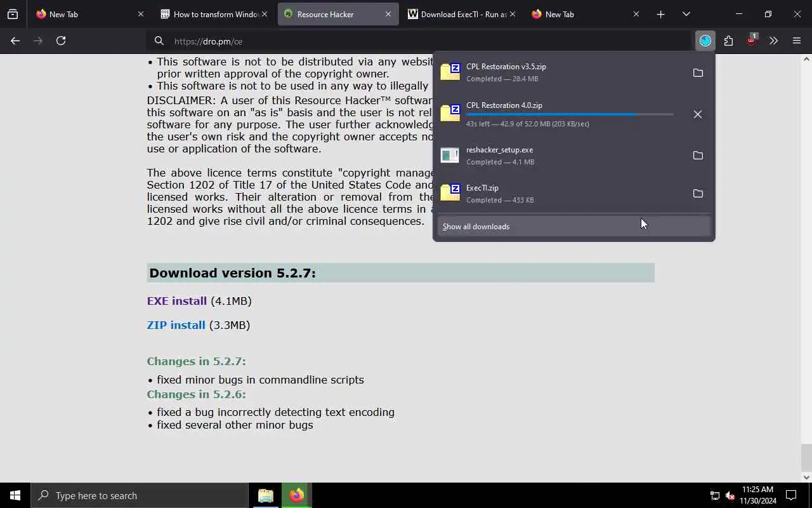
Task: Click the muted volume tray icon
Action: point(730,496)
